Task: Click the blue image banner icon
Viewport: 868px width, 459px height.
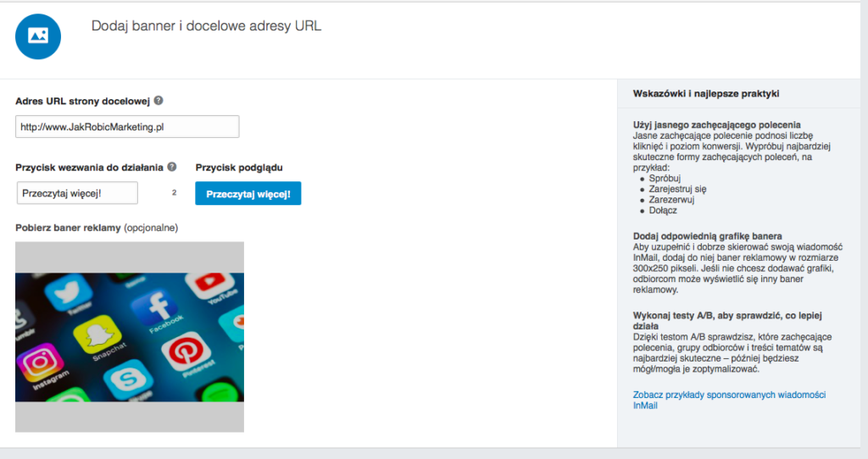Action: click(37, 36)
